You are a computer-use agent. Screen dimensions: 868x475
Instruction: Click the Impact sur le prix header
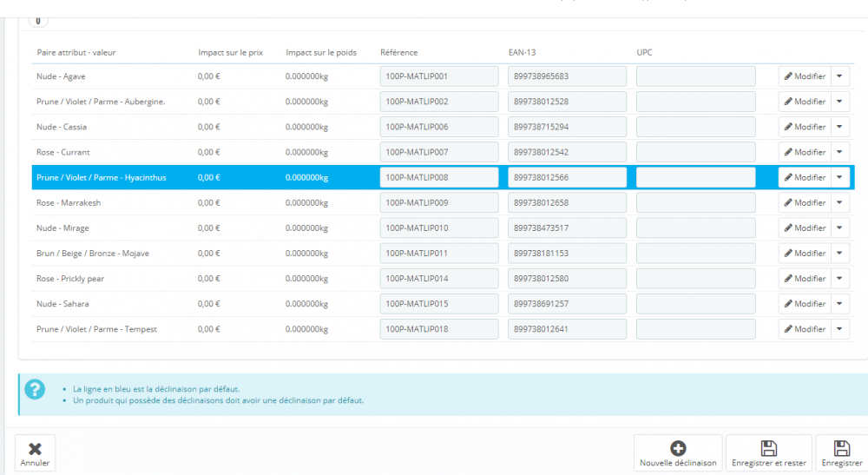pos(230,53)
